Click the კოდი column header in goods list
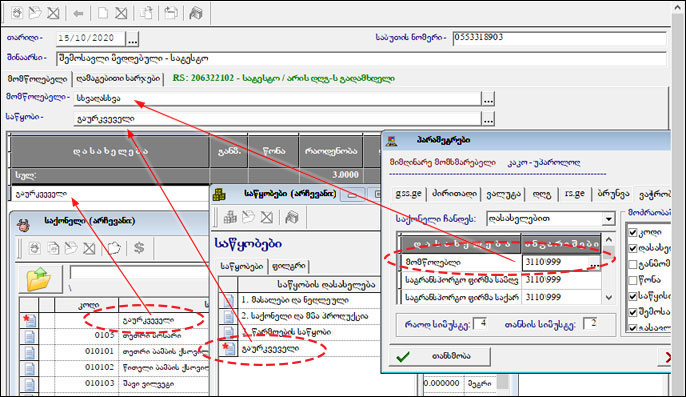This screenshot has height=397, width=686. 87,305
